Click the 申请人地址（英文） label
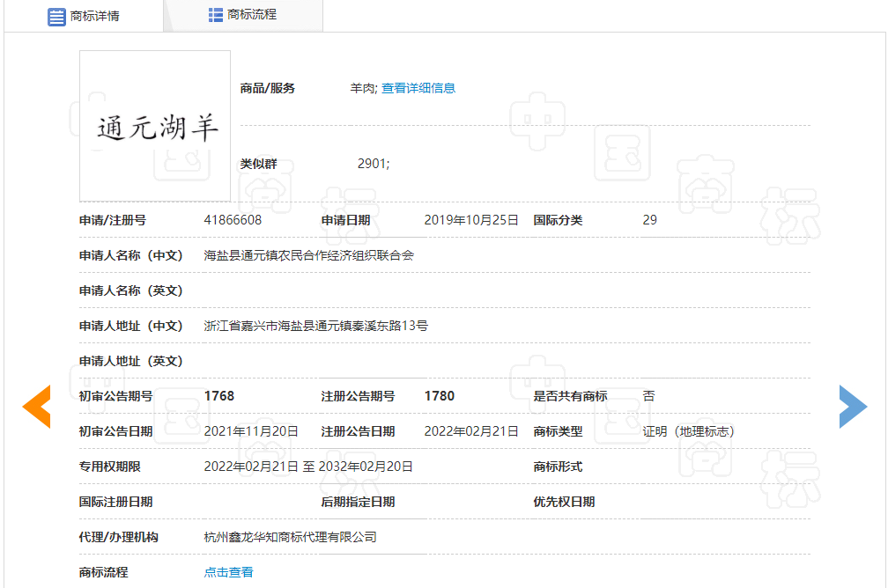 (x=130, y=361)
